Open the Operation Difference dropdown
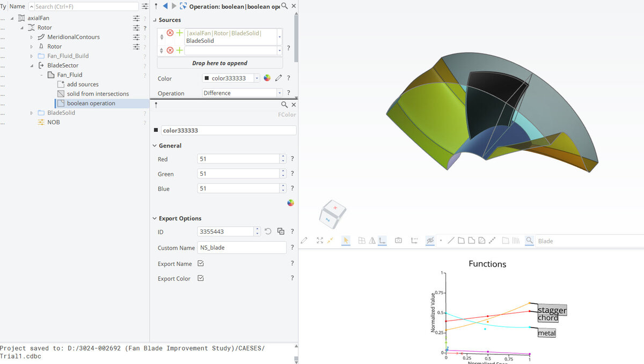 pyautogui.click(x=279, y=93)
